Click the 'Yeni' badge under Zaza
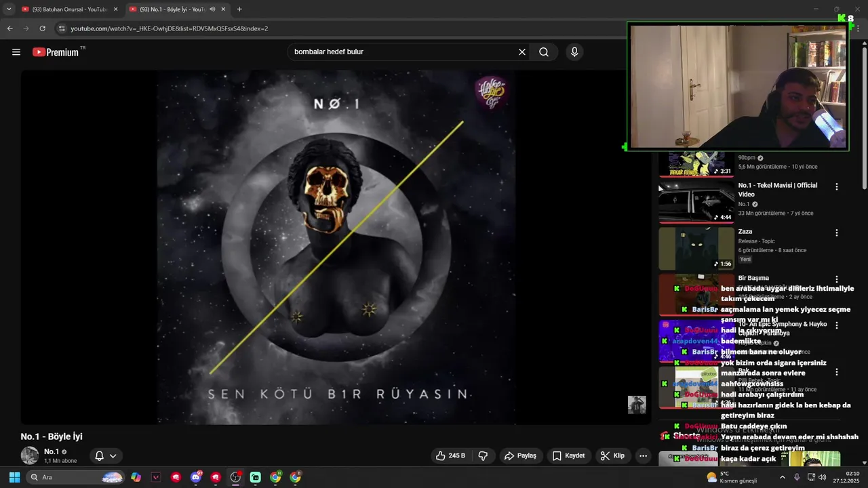Screen dimensions: 868x488 745,260
